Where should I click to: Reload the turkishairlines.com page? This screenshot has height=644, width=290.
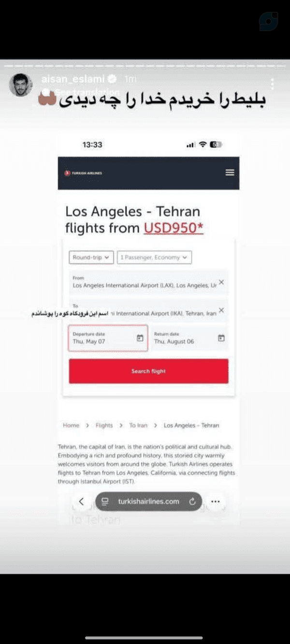coord(192,501)
